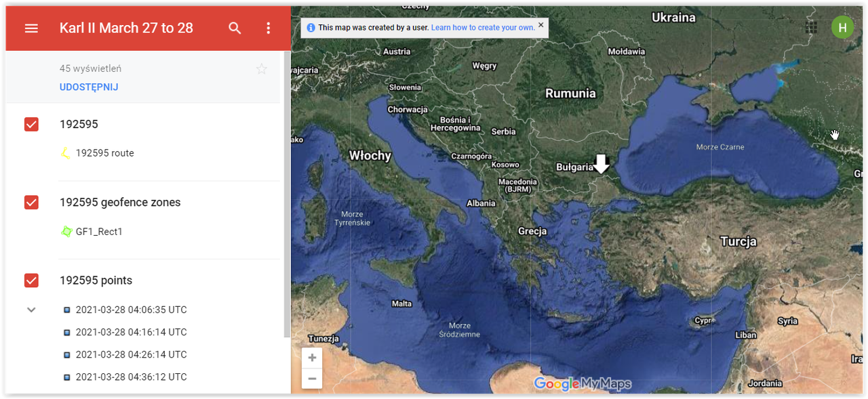Select point 2021-03-28 04:06:35 UTC
This screenshot has height=399, width=868.
[x=132, y=310]
